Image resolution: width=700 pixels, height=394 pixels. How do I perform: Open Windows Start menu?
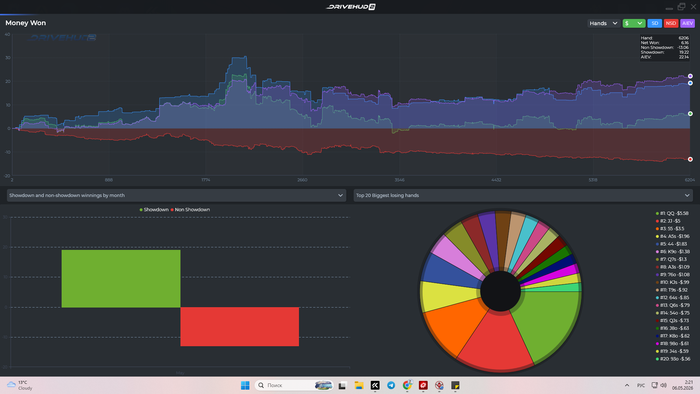245,386
